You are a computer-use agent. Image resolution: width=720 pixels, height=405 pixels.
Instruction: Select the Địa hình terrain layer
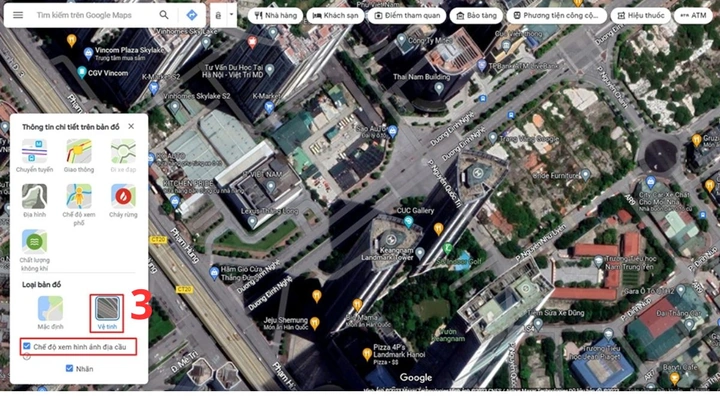coord(34,197)
